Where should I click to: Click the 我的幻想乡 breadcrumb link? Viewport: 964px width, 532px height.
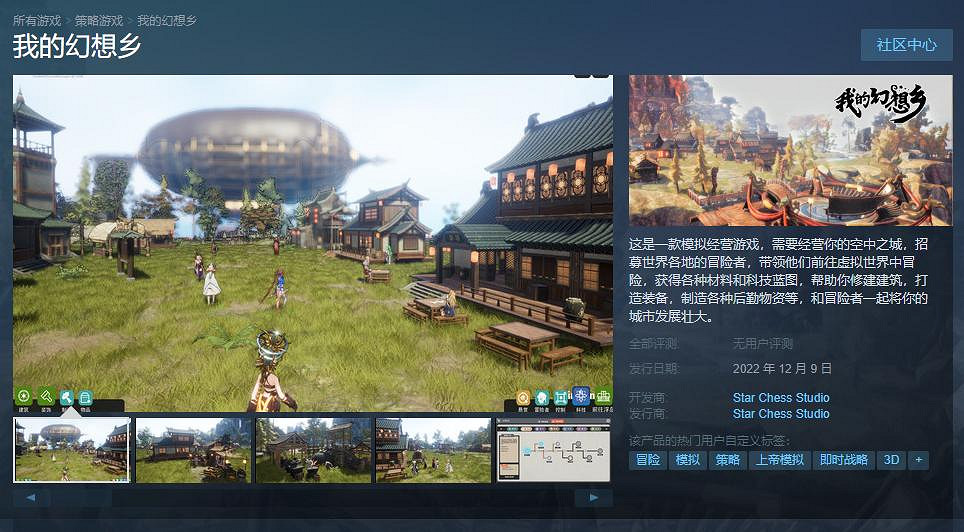pos(167,20)
